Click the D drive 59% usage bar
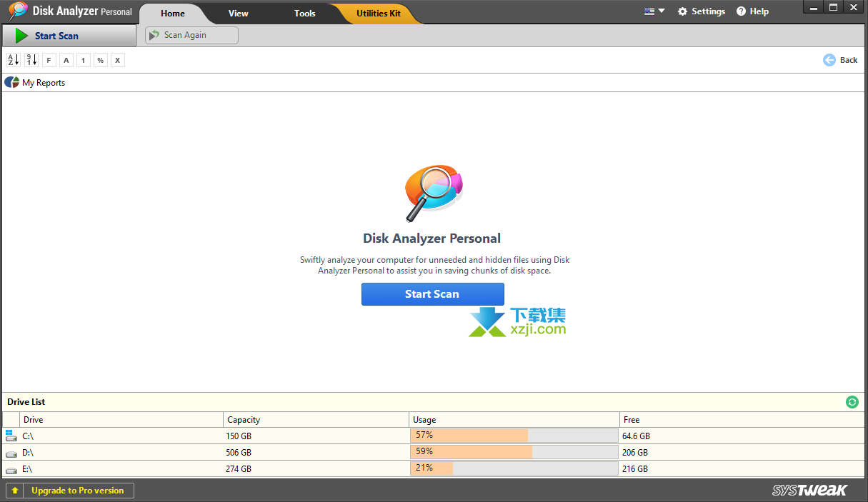Viewport: 868px width, 502px height. (514, 452)
